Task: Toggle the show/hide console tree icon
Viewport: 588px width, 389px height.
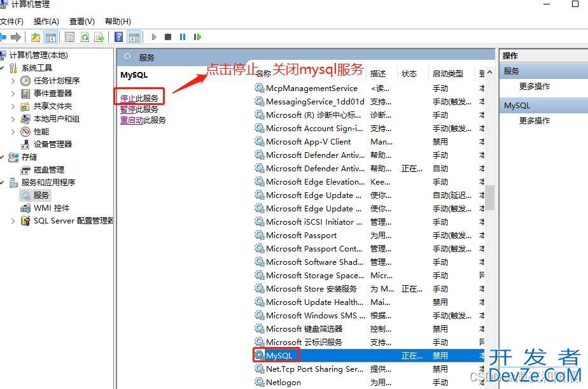Action: (x=51, y=37)
